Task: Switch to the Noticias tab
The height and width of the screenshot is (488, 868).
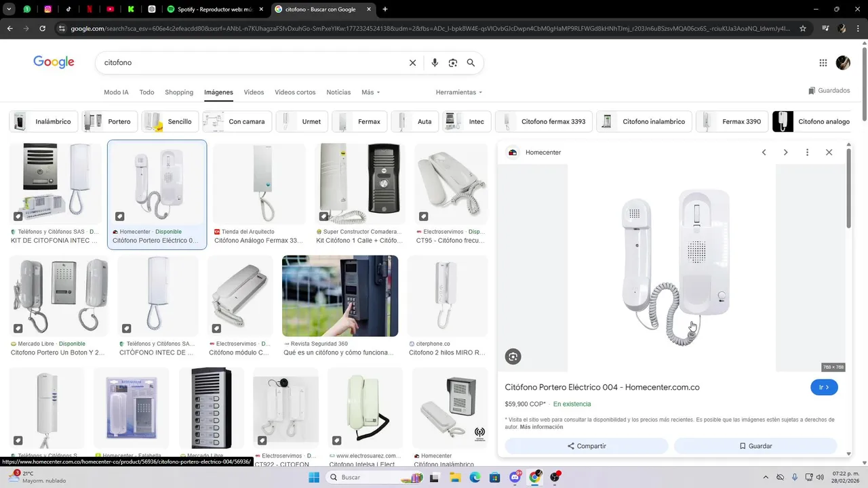Action: (338, 92)
